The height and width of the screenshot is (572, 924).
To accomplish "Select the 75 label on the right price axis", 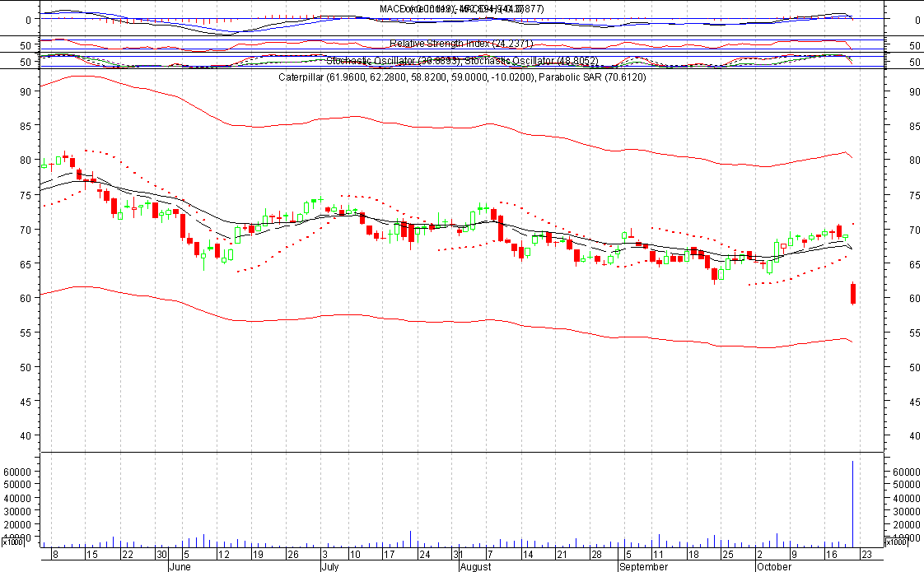I will point(914,196).
